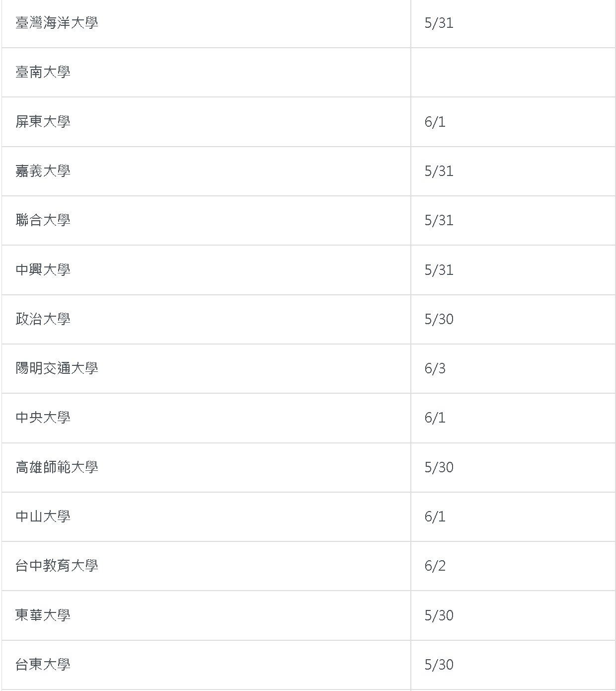Click the 東華大學 text
The image size is (616, 691).
(43, 615)
